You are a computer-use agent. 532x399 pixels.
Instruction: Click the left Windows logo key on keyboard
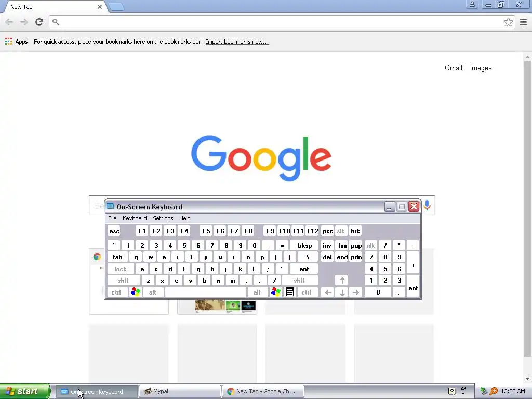136,292
